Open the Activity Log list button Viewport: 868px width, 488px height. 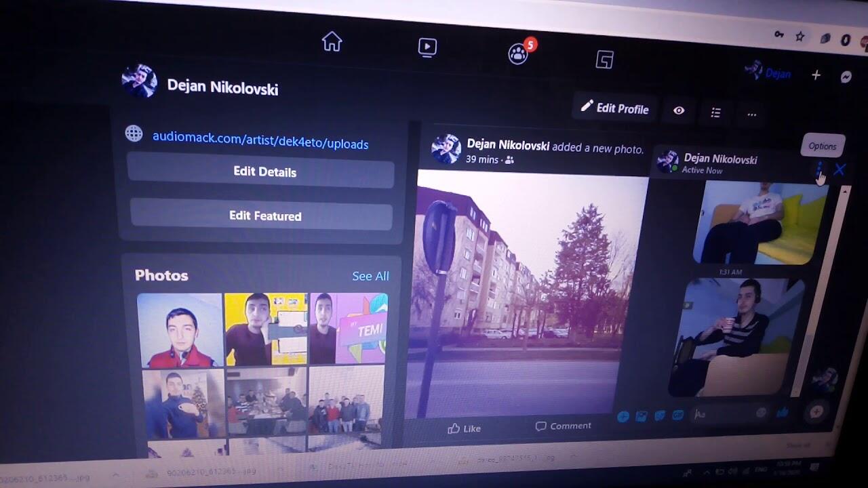(x=715, y=113)
